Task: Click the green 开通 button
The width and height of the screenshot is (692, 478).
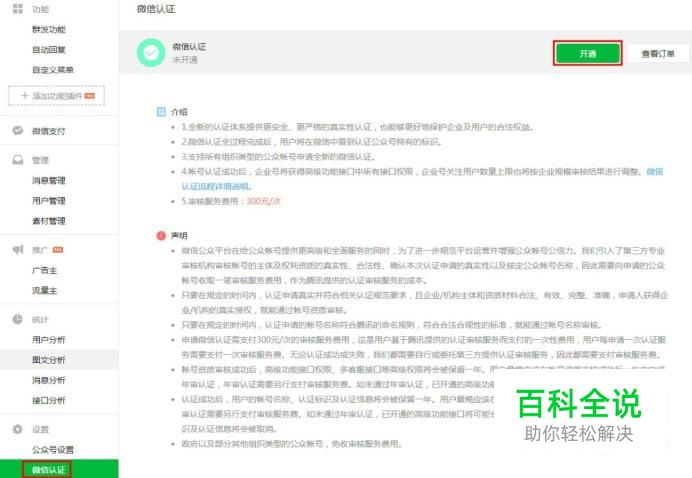Action: click(587, 53)
